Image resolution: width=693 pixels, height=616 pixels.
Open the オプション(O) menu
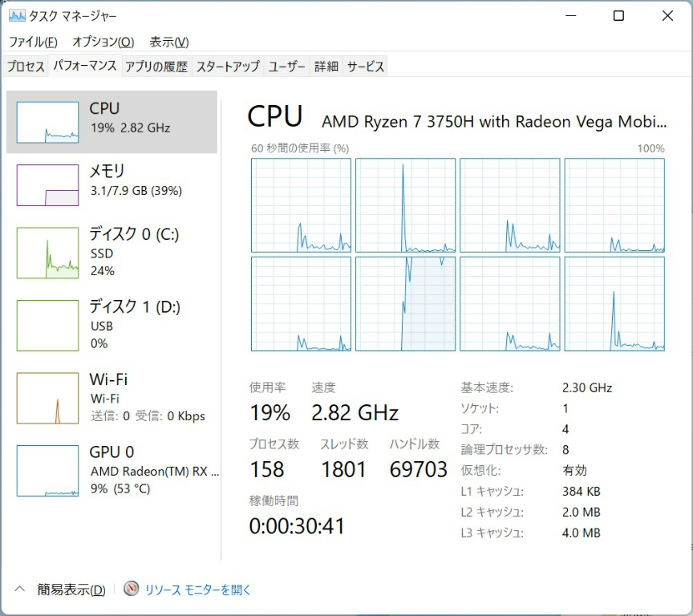(103, 42)
